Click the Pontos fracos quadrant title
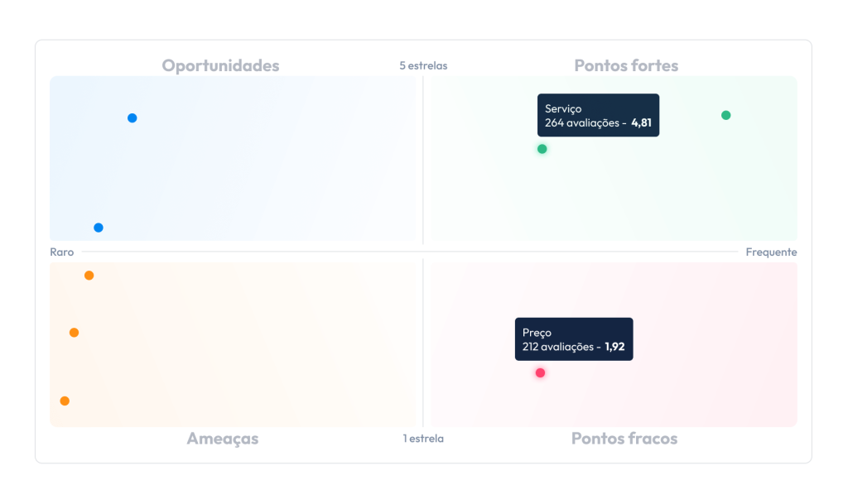The height and width of the screenshot is (504, 848). (624, 438)
